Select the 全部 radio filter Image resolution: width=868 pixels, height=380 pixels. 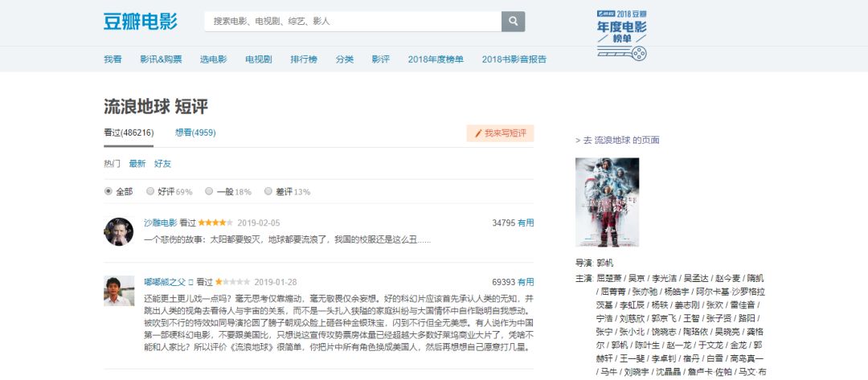tap(108, 191)
